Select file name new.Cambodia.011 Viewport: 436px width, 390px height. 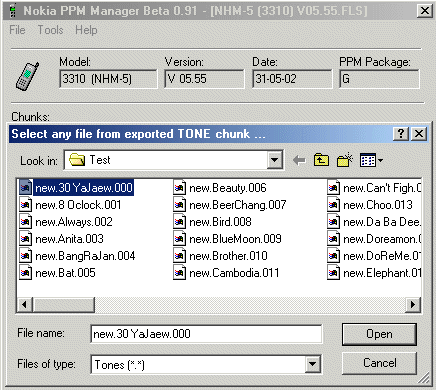(234, 273)
